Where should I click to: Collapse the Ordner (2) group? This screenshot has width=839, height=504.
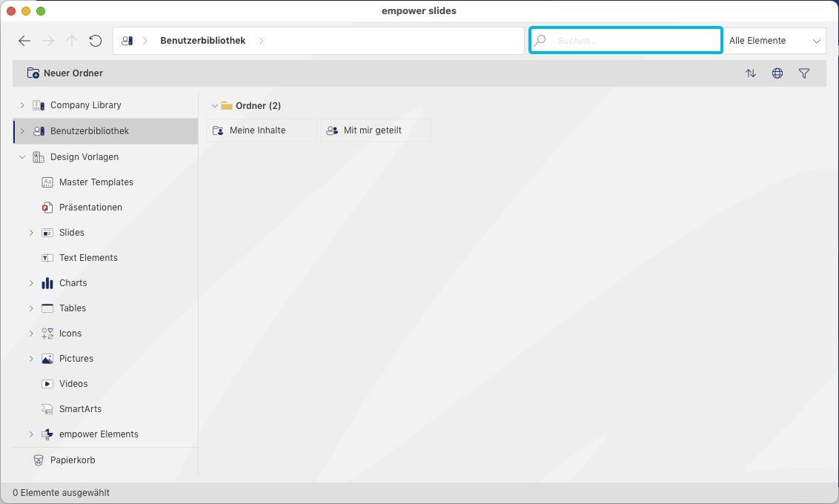click(x=214, y=106)
